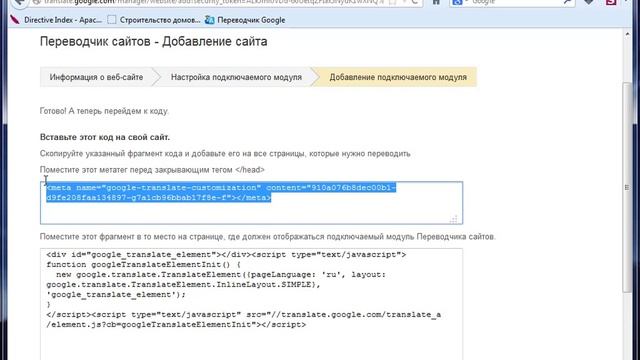Click inside the meta tag code box
Viewport: 640px width, 360px height.
tap(251, 203)
